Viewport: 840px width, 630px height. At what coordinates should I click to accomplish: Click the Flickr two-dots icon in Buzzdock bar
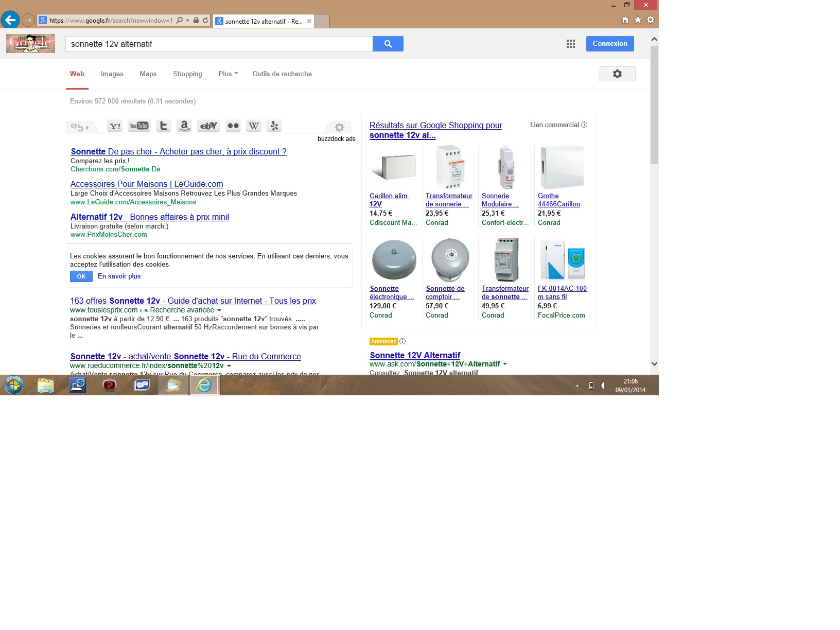tap(233, 126)
